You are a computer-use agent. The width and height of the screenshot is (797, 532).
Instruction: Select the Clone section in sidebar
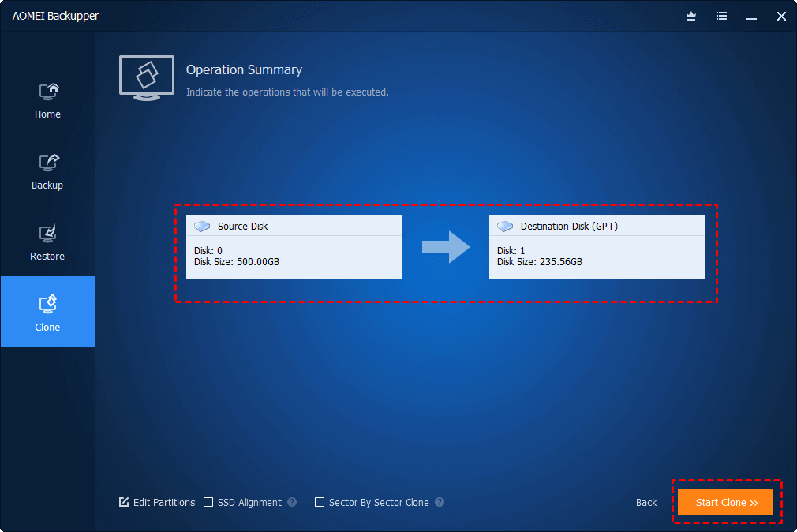[x=47, y=312]
